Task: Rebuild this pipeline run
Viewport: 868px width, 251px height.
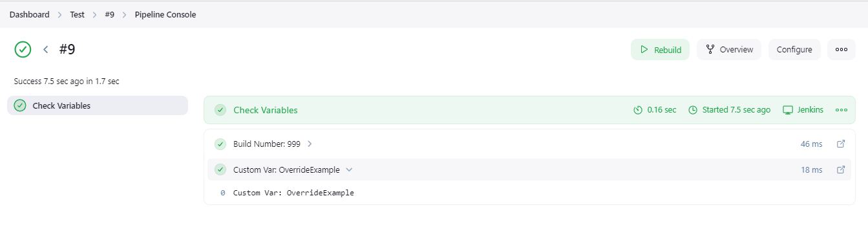Action: tap(660, 49)
